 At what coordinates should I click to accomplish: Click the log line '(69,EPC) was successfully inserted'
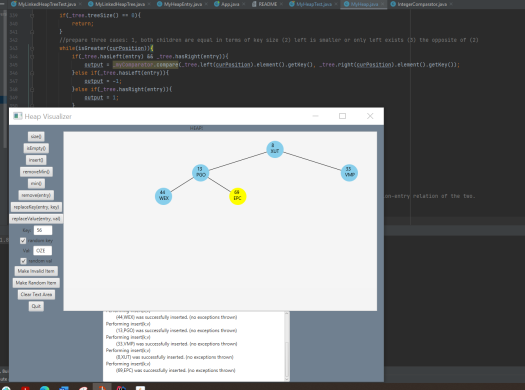pos(175,371)
